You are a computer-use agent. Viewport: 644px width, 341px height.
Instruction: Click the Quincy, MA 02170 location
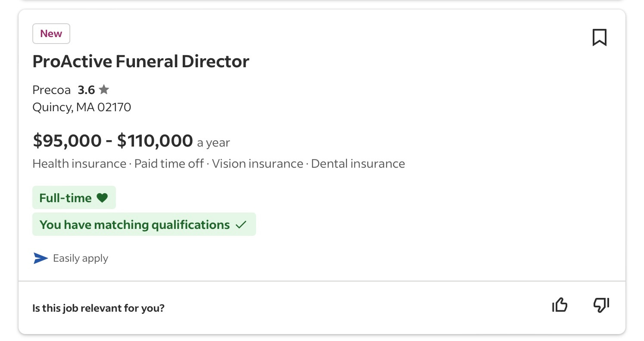pyautogui.click(x=82, y=107)
